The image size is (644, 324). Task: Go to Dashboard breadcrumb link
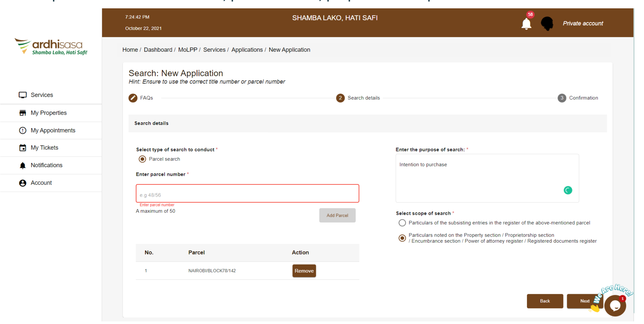click(158, 50)
